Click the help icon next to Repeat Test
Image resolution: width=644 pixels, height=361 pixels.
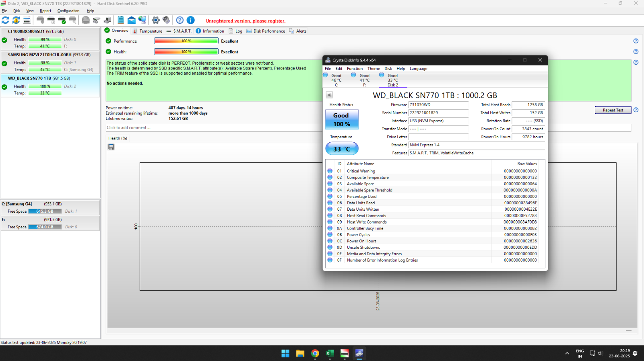coord(636,110)
